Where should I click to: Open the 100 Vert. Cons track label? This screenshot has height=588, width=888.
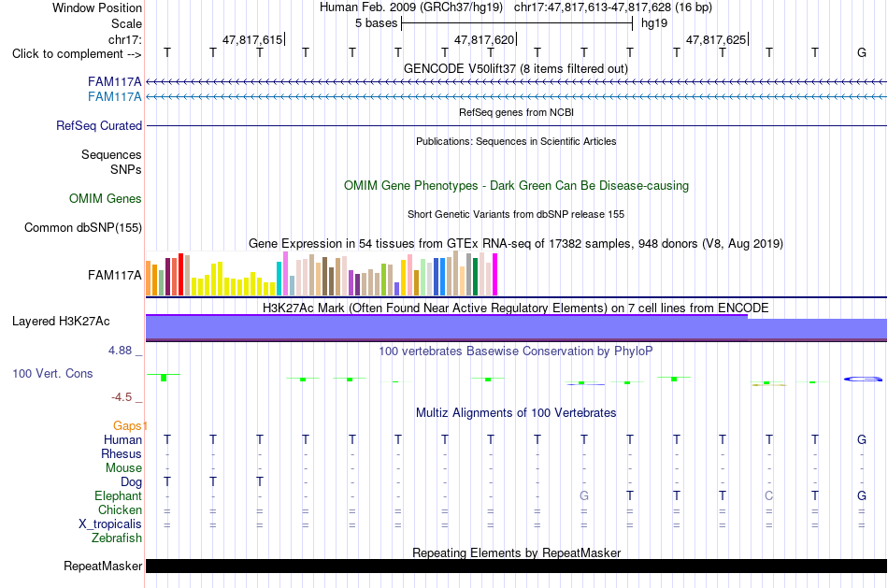coord(52,373)
